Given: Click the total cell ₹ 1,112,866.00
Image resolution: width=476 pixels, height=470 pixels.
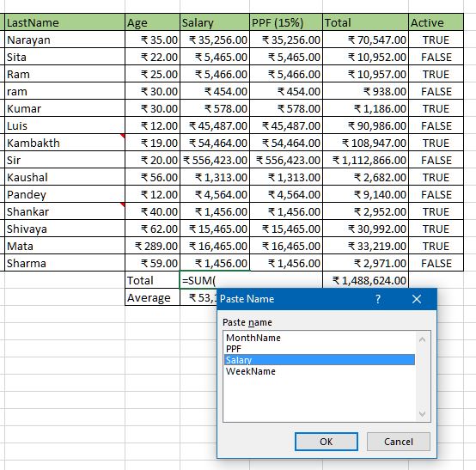Looking at the screenshot, I should [365, 160].
